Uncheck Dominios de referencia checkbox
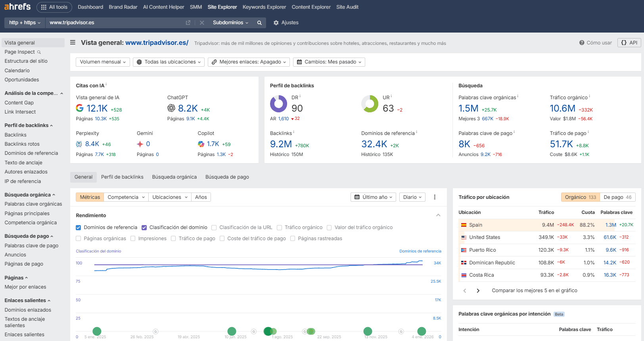644x341 pixels. [x=79, y=227]
